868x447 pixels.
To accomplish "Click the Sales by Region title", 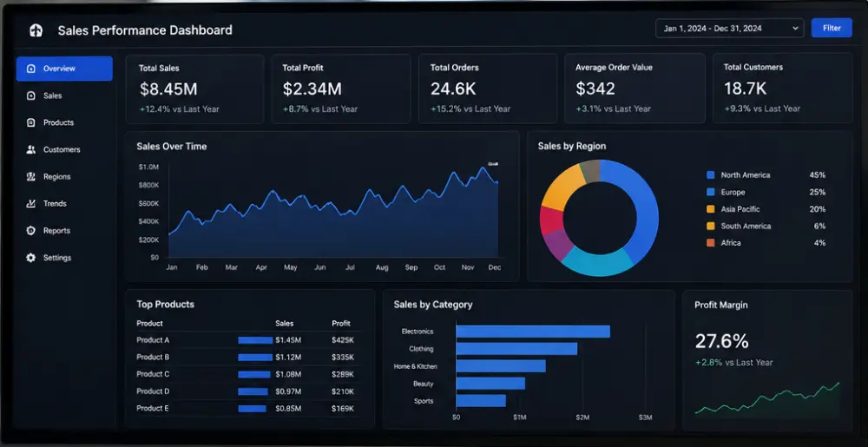I will pyautogui.click(x=572, y=147).
